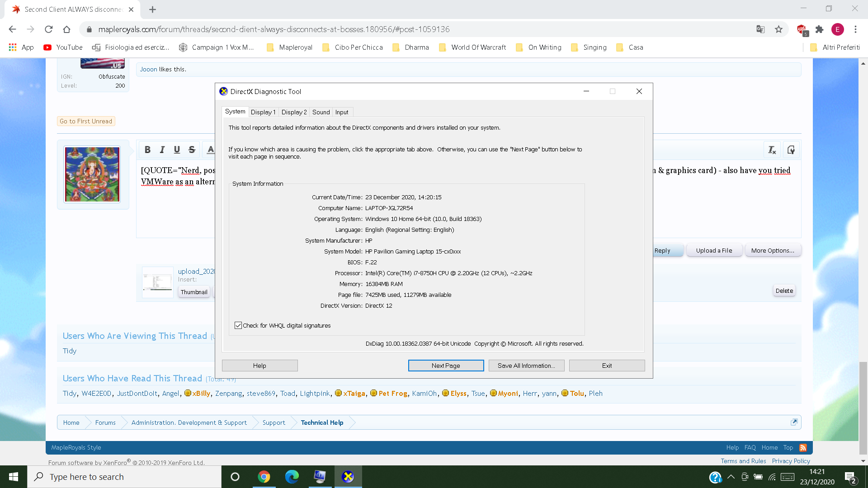
Task: Open the Mapleroyal bookmark folder
Action: 290,47
